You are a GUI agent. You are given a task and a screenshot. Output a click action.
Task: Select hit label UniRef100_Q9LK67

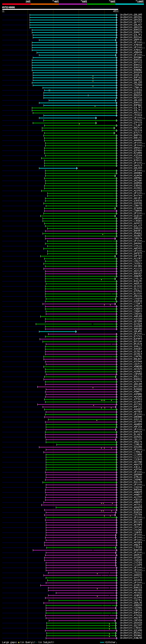point(131,25)
